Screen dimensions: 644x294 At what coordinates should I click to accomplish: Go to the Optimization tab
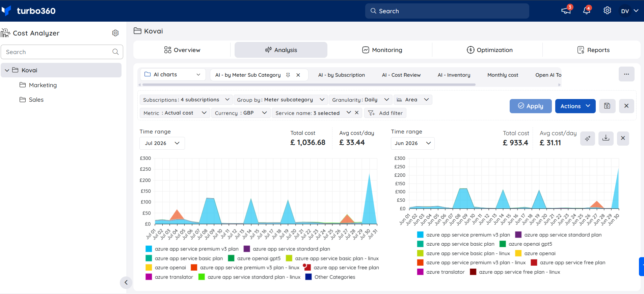pyautogui.click(x=490, y=50)
